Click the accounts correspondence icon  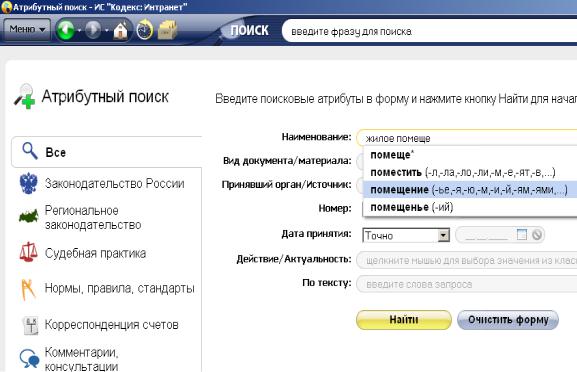click(x=30, y=325)
